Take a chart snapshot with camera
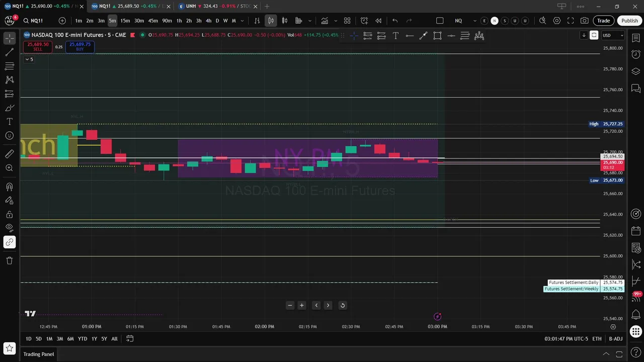This screenshot has height=362, width=644. click(585, 21)
